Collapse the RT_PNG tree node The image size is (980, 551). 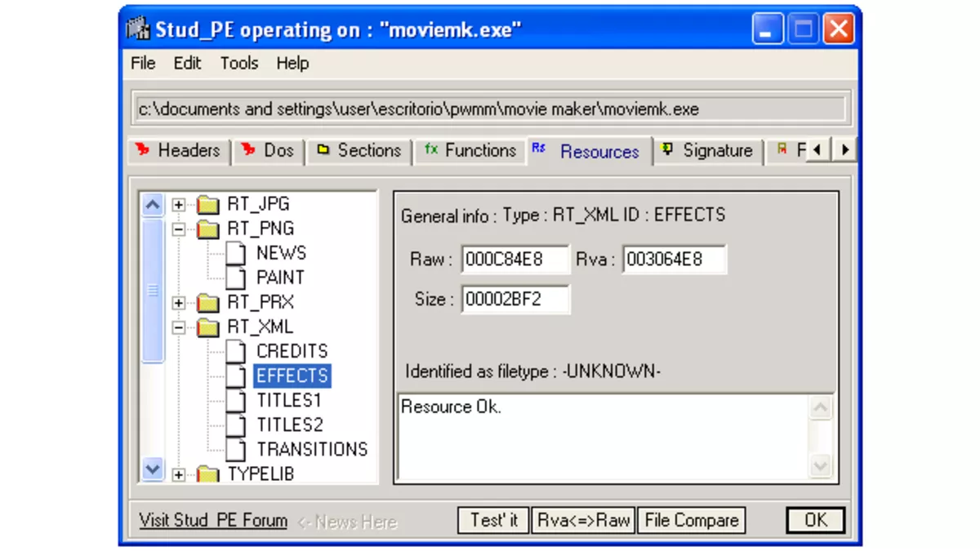pyautogui.click(x=178, y=229)
